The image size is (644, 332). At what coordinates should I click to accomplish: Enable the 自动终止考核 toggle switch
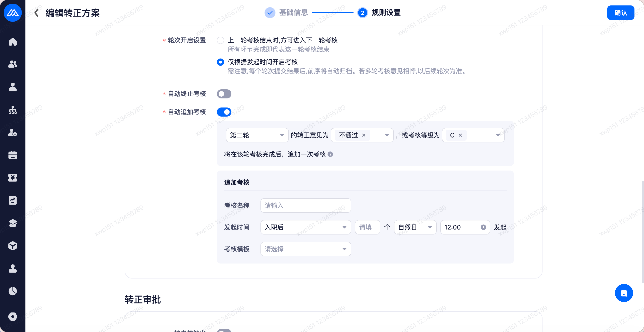tap(224, 94)
